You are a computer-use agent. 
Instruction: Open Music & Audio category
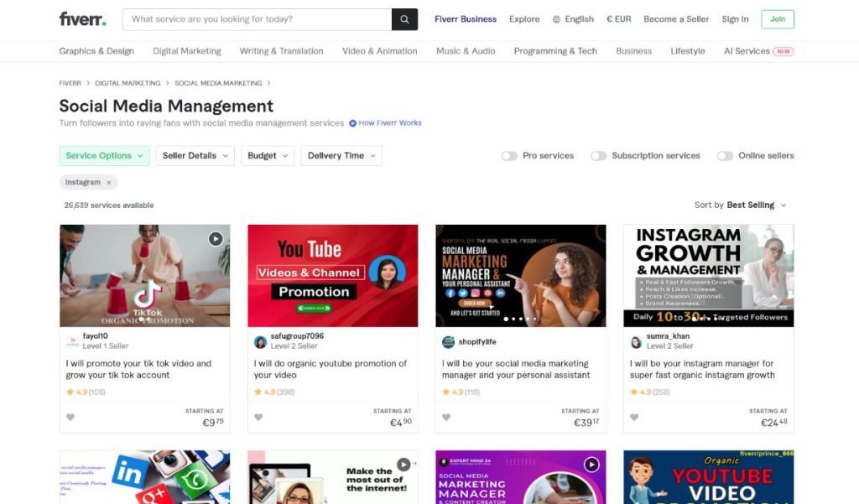click(x=466, y=51)
